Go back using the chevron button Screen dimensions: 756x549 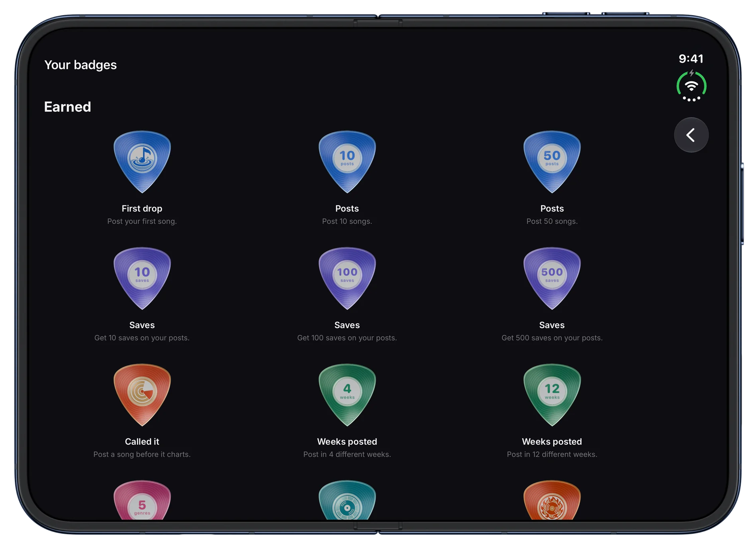point(691,135)
